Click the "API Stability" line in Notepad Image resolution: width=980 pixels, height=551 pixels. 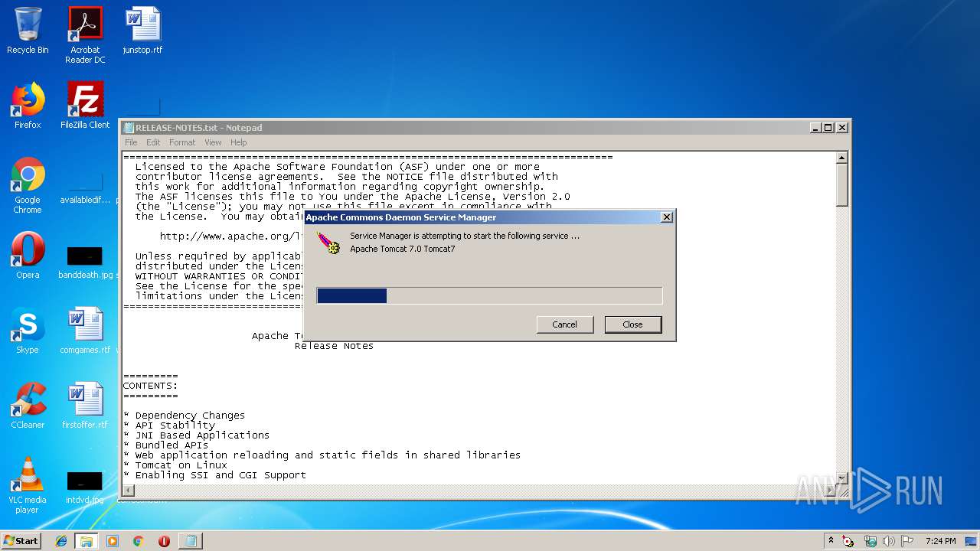[169, 425]
